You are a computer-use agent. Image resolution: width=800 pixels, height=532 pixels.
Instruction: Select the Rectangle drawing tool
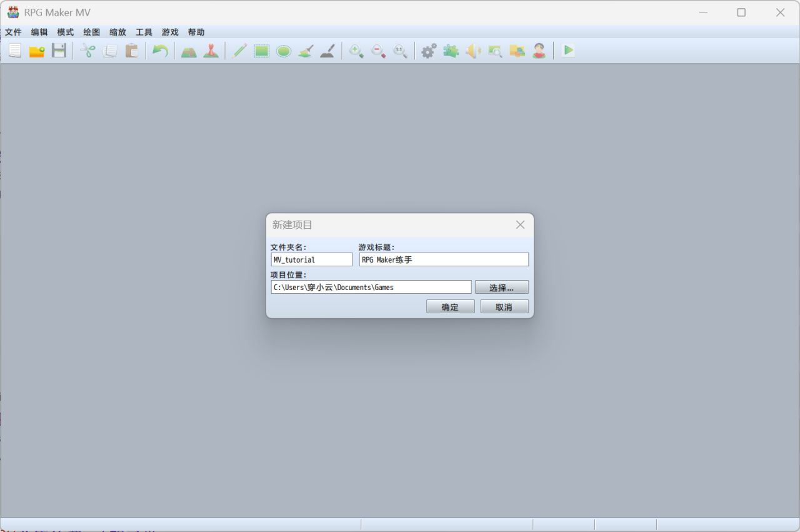[x=261, y=51]
